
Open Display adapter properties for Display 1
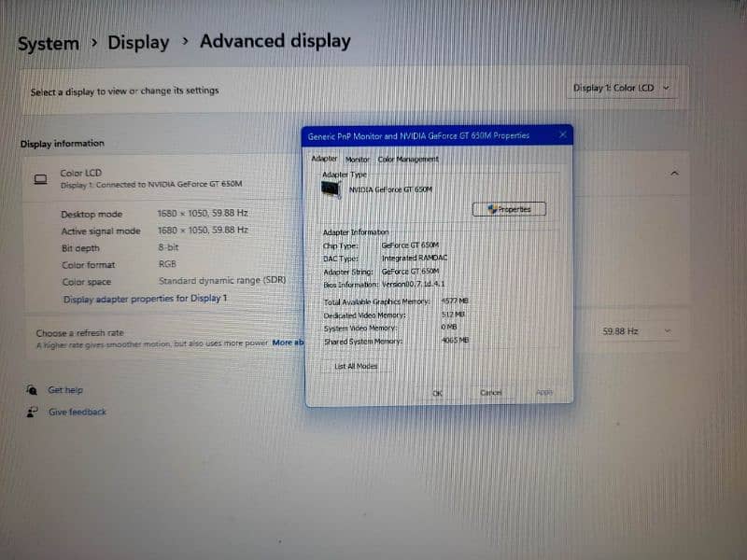point(145,299)
